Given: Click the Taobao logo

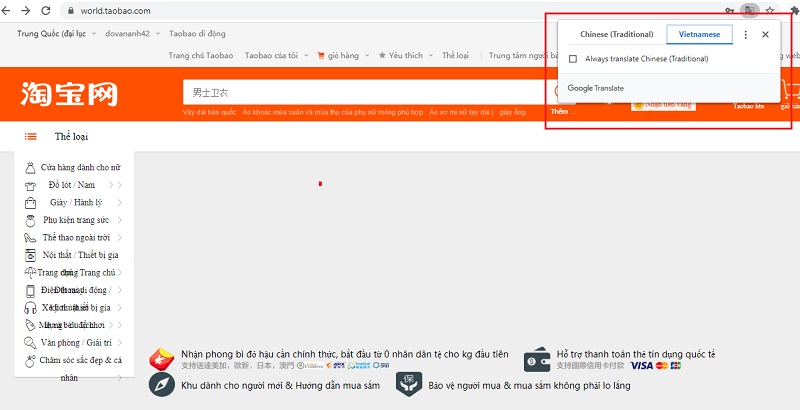Looking at the screenshot, I should tap(69, 94).
